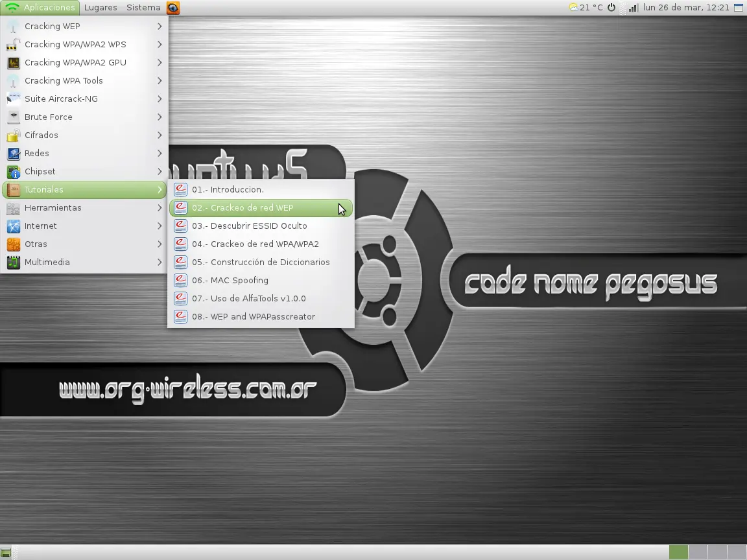Click the Internet globe icon

14,226
